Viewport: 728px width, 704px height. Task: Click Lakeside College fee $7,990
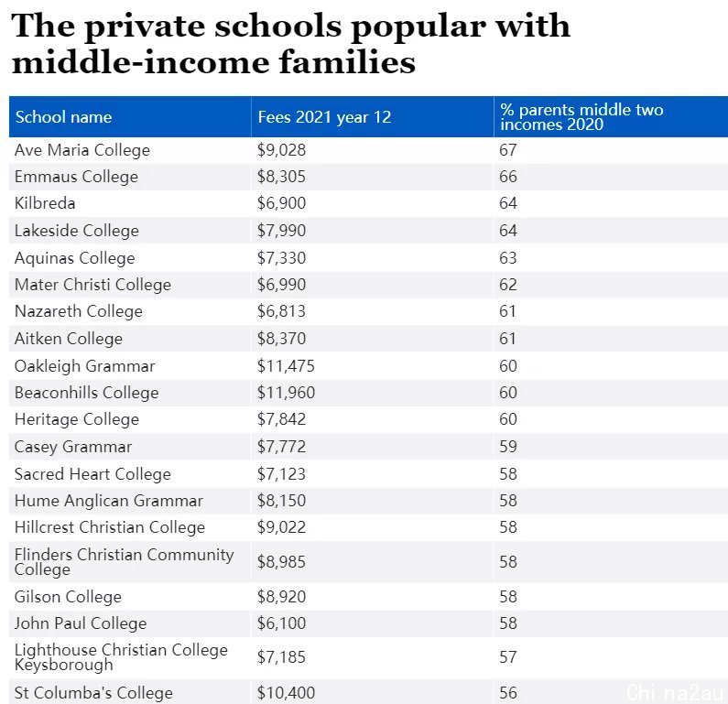(281, 231)
